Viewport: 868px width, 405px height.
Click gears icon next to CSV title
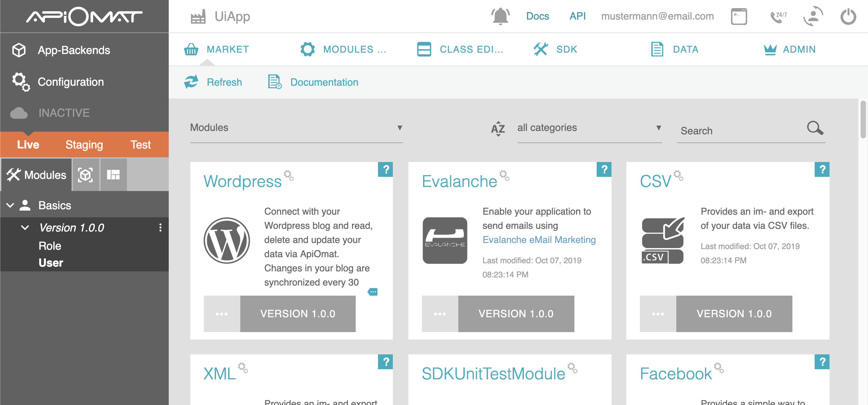click(x=678, y=175)
